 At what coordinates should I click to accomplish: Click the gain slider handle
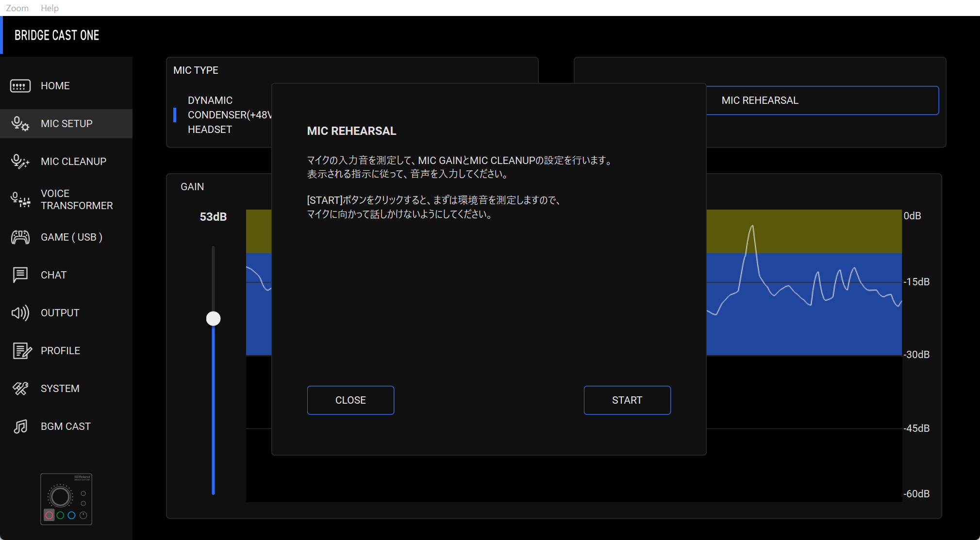click(x=213, y=319)
